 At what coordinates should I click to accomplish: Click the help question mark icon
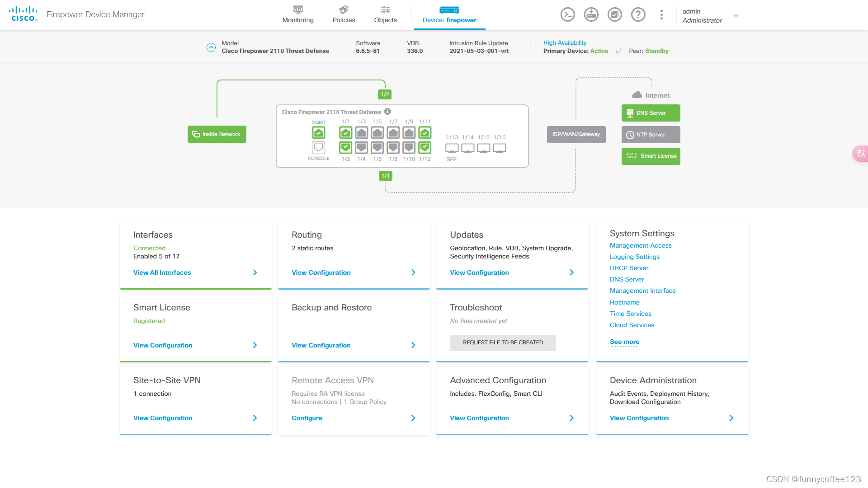(x=638, y=15)
